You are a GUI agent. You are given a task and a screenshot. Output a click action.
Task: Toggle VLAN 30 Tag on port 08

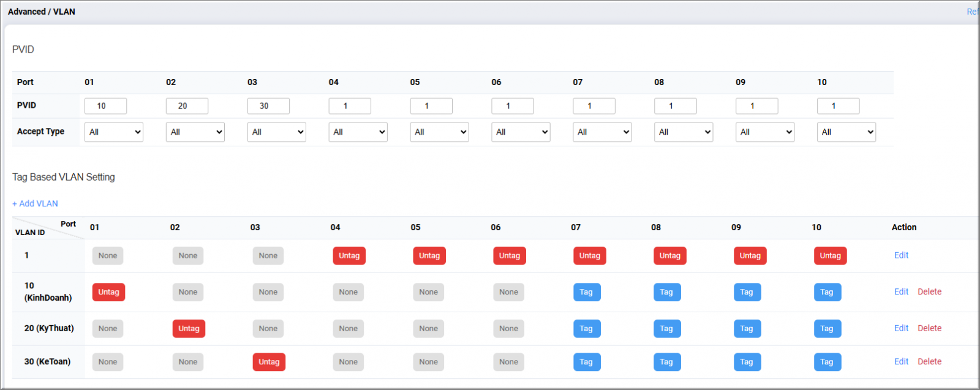(x=666, y=362)
